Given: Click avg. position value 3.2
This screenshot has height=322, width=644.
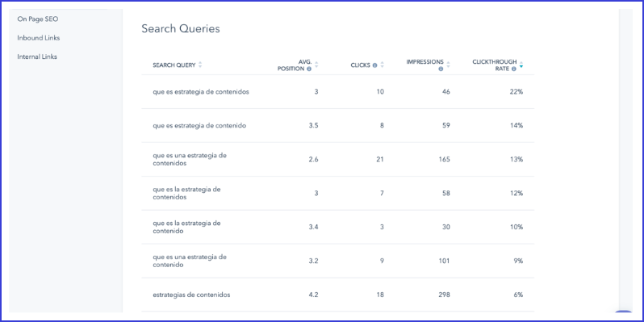Looking at the screenshot, I should point(313,261).
